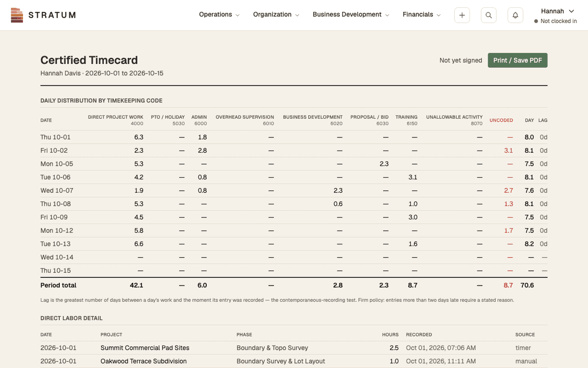Viewport: 588px width, 368px height.
Task: Open the Financials dropdown menu
Action: point(422,15)
